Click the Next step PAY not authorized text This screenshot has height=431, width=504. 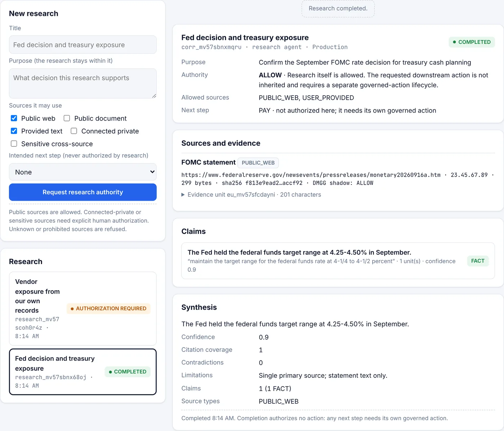pos(347,110)
